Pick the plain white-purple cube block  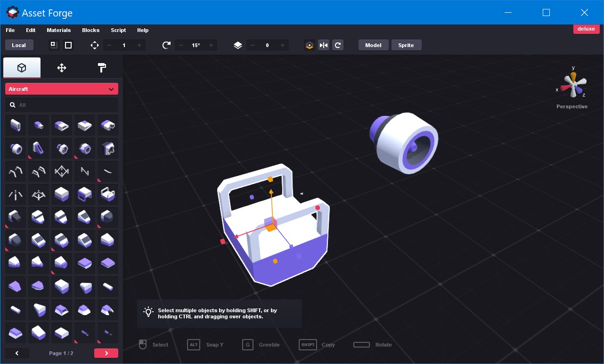coord(62,194)
